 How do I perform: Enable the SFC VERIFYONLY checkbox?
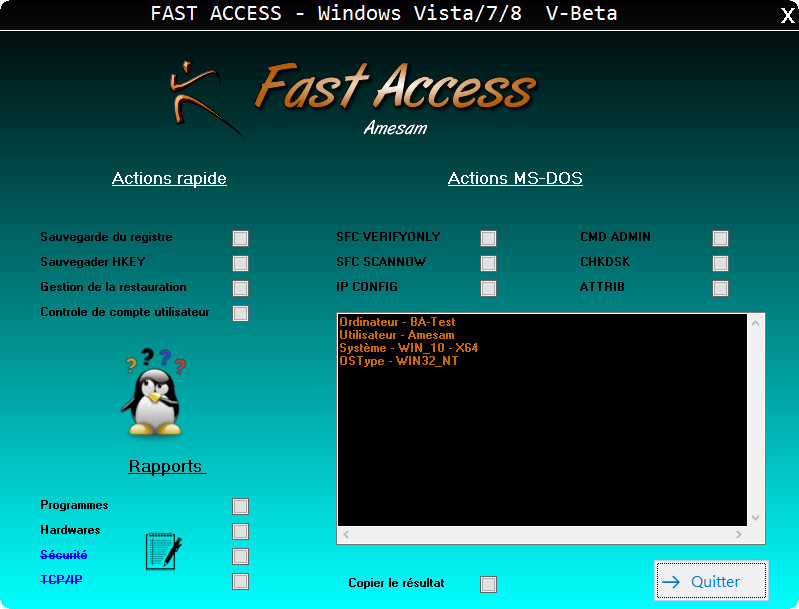click(x=488, y=238)
